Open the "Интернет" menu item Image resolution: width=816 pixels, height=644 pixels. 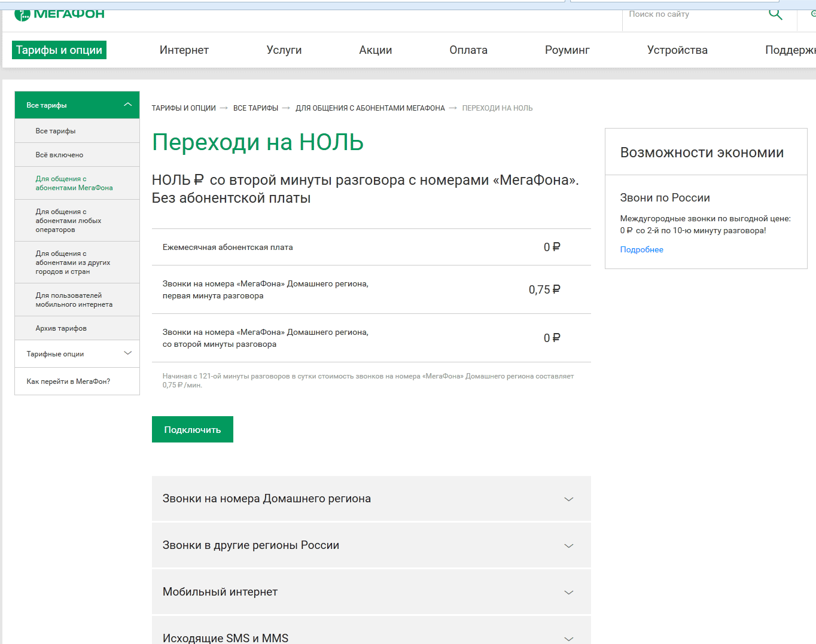point(184,50)
